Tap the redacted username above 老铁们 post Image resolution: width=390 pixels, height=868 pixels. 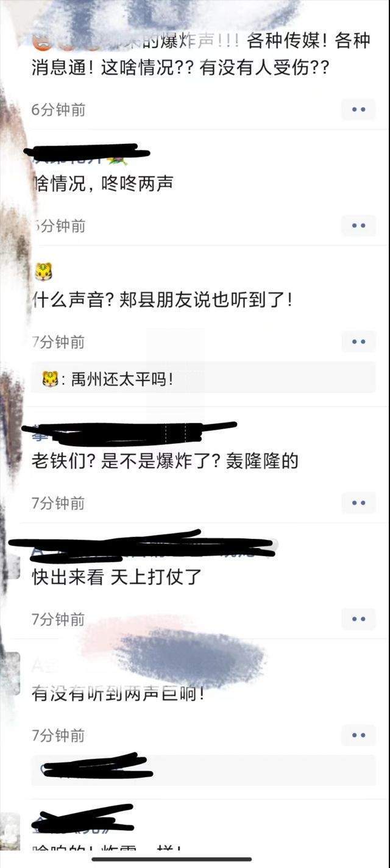(x=128, y=433)
